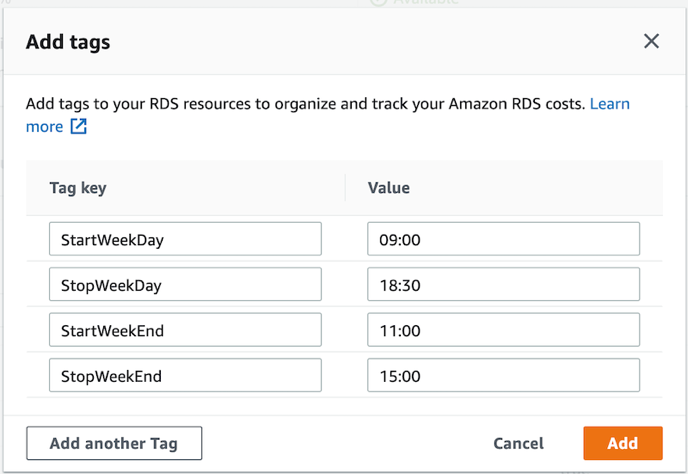Open the external link icon next to Learn more

(78, 127)
